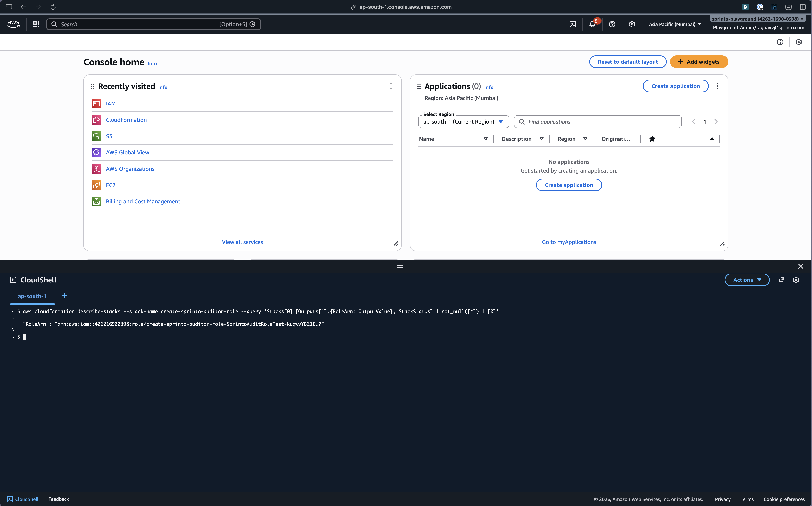
Task: Add a new CloudShell terminal tab
Action: [x=65, y=296]
